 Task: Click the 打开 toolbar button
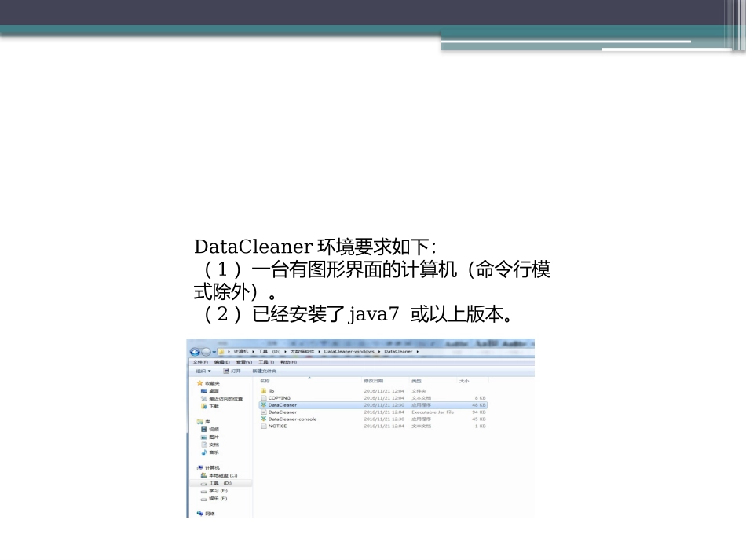coord(232,372)
